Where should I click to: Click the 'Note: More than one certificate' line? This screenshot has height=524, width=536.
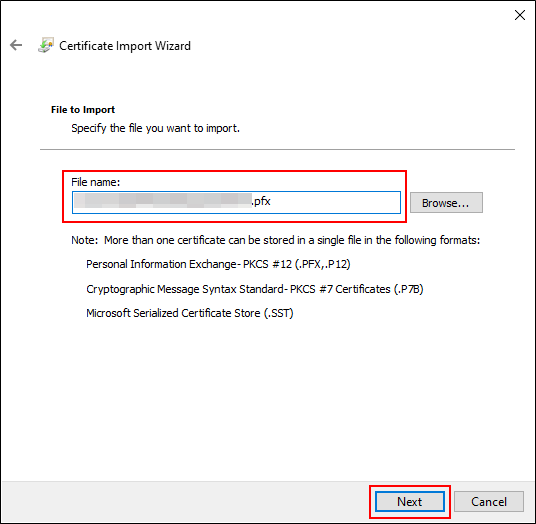click(x=276, y=240)
